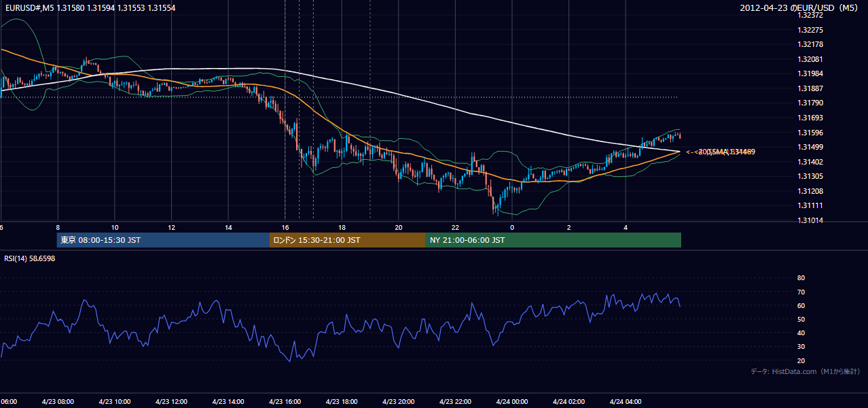Click the bottom time label 4/23 08:00

point(58,402)
